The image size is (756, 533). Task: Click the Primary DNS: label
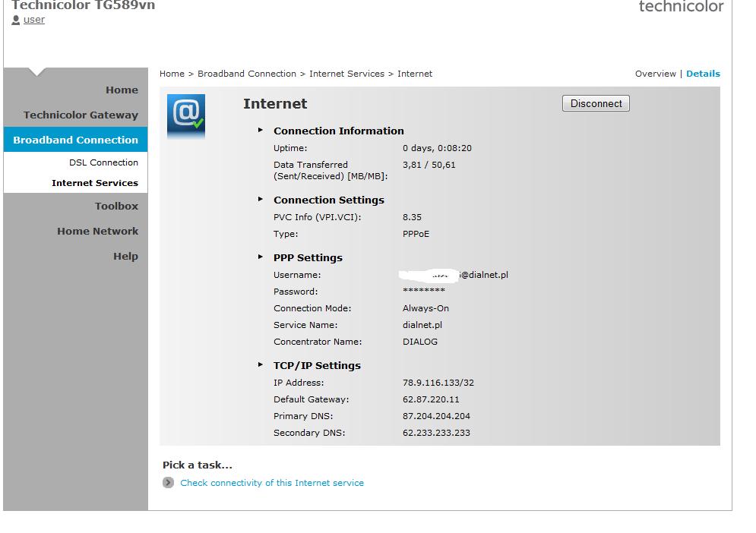tap(303, 416)
